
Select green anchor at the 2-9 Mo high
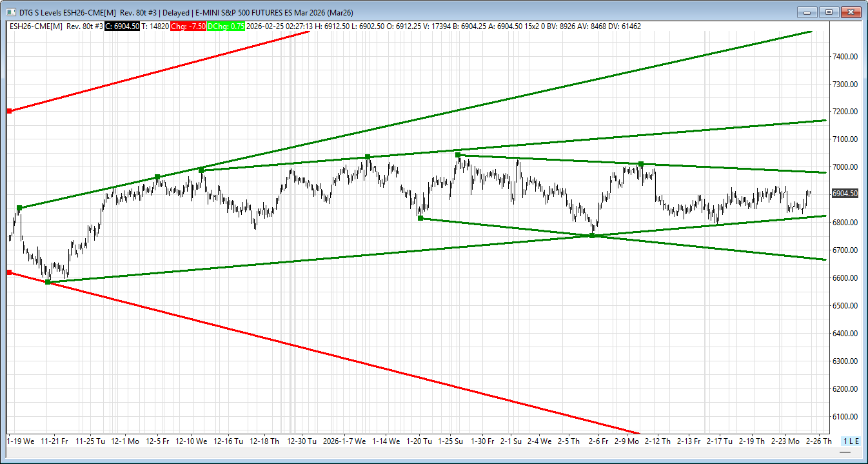641,164
